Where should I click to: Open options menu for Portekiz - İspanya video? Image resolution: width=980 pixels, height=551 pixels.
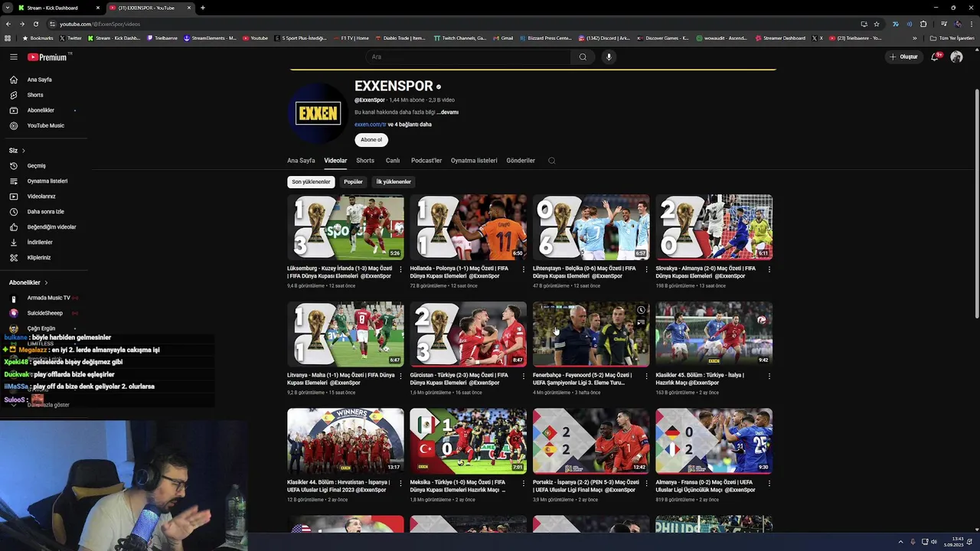646,483
